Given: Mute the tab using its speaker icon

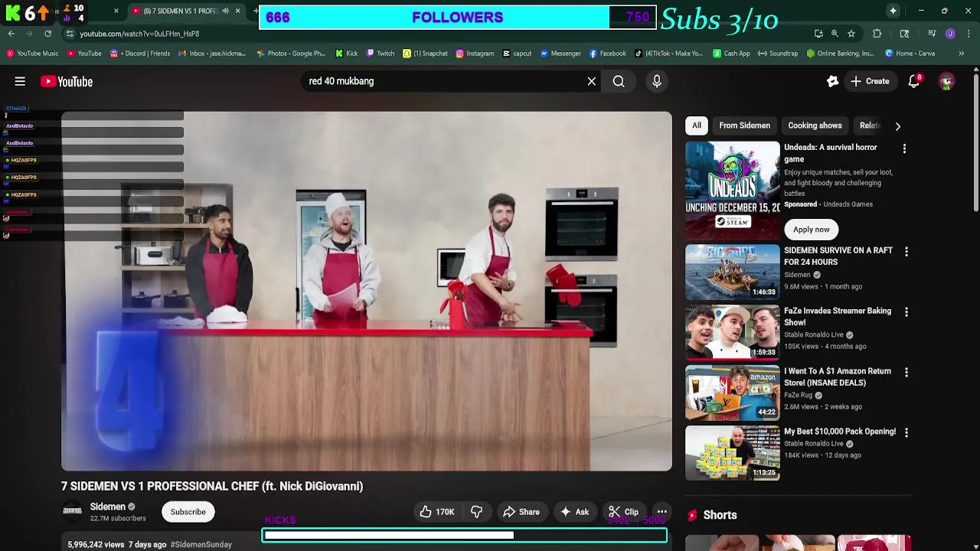Looking at the screenshot, I should click(x=225, y=11).
